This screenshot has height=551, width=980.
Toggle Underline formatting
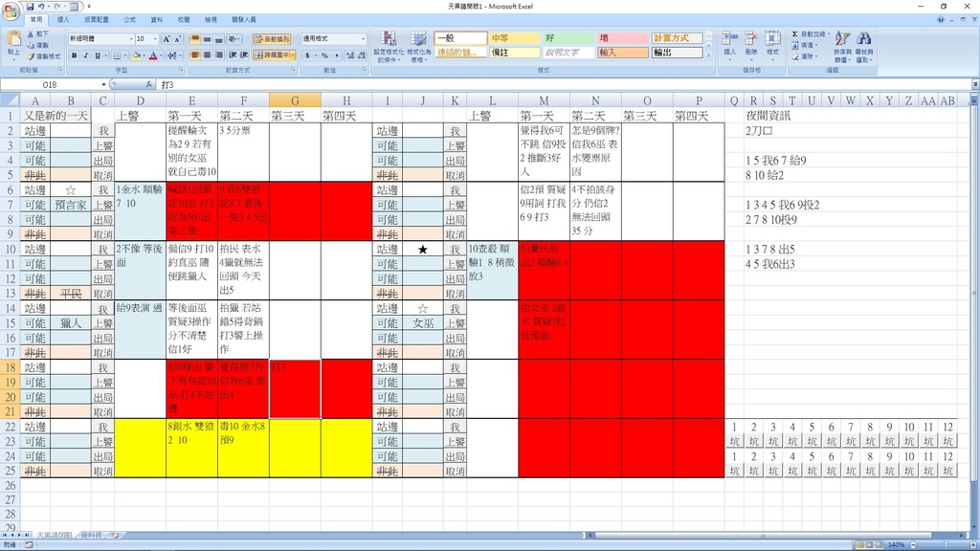98,55
